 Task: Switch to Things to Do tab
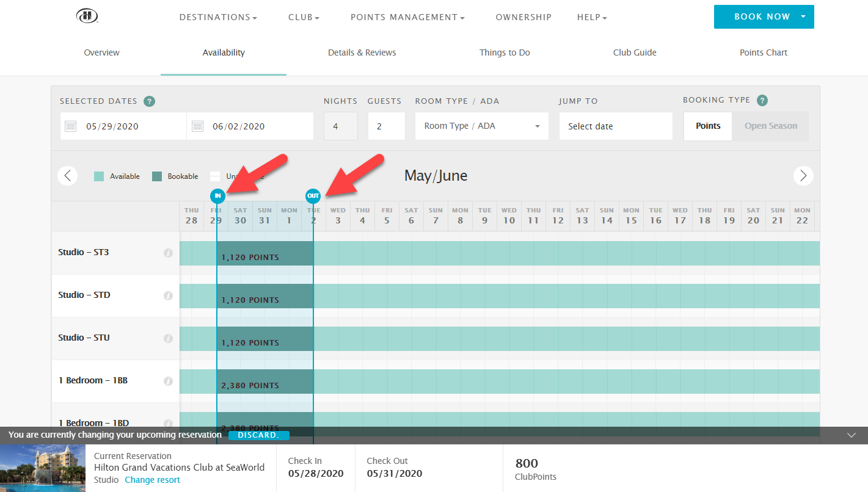pos(505,52)
